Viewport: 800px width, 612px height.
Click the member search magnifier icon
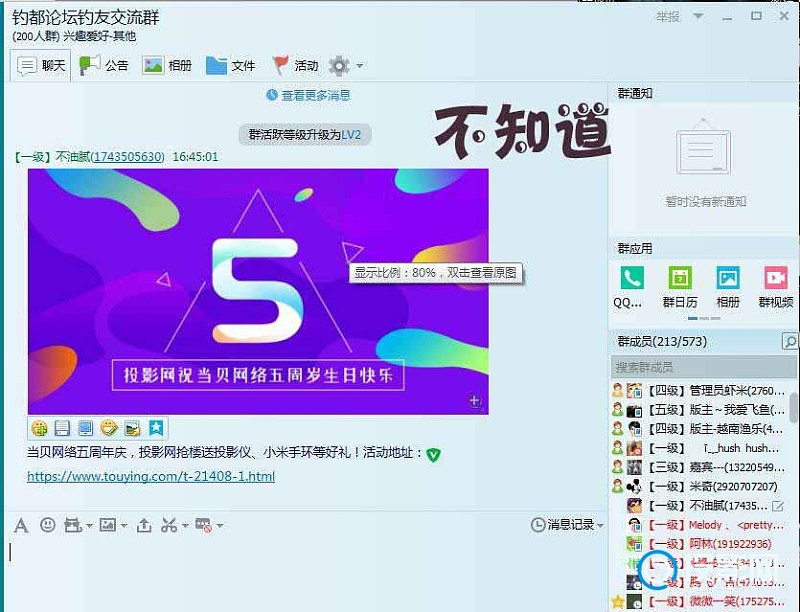pos(790,342)
